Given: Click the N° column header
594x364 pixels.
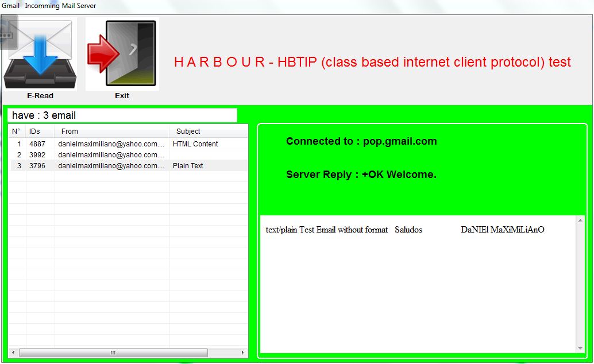Looking at the screenshot, I should click(x=17, y=131).
